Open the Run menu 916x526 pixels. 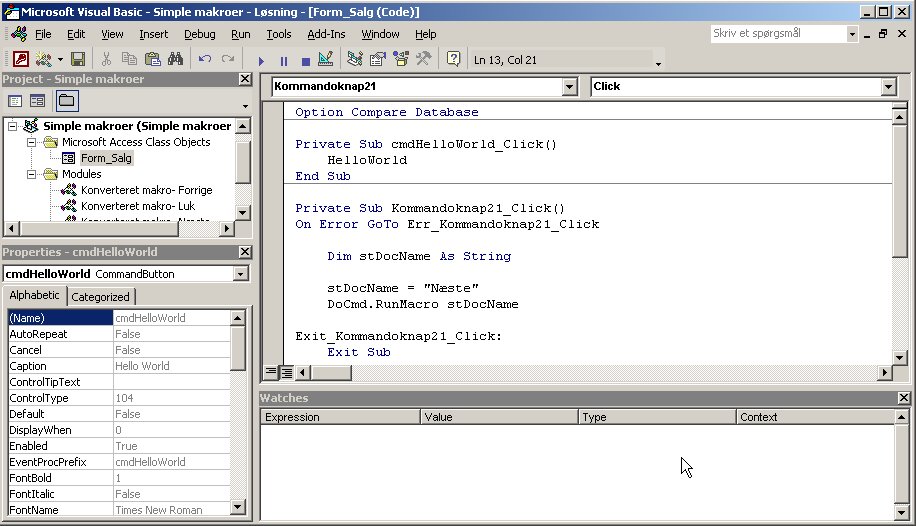pyautogui.click(x=241, y=34)
